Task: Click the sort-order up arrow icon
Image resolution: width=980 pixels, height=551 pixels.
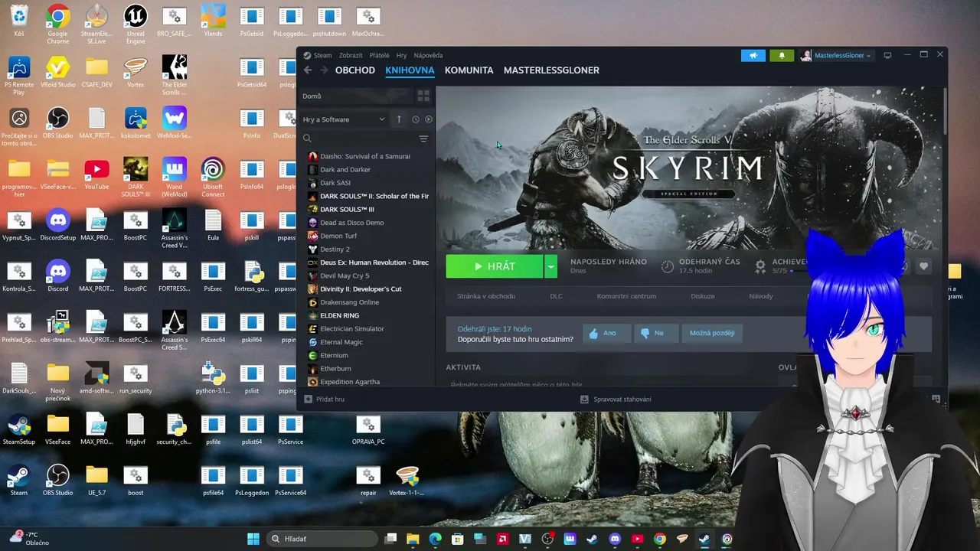Action: (399, 119)
